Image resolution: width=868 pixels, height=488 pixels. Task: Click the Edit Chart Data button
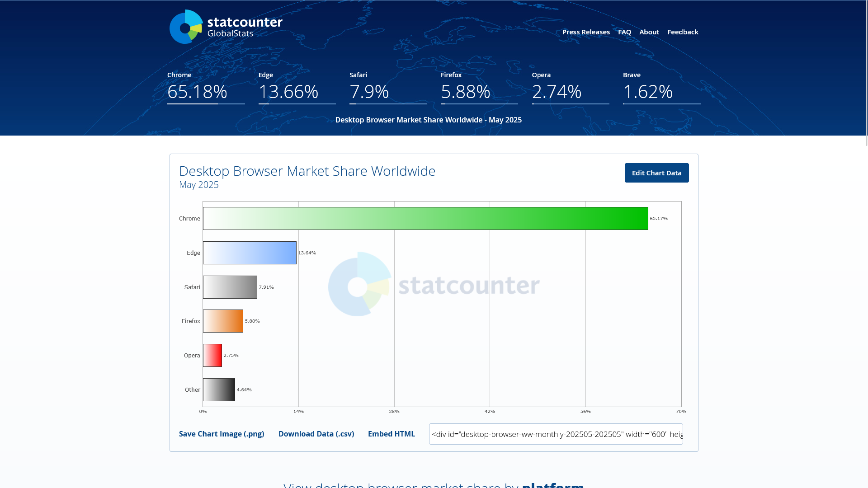tap(656, 173)
